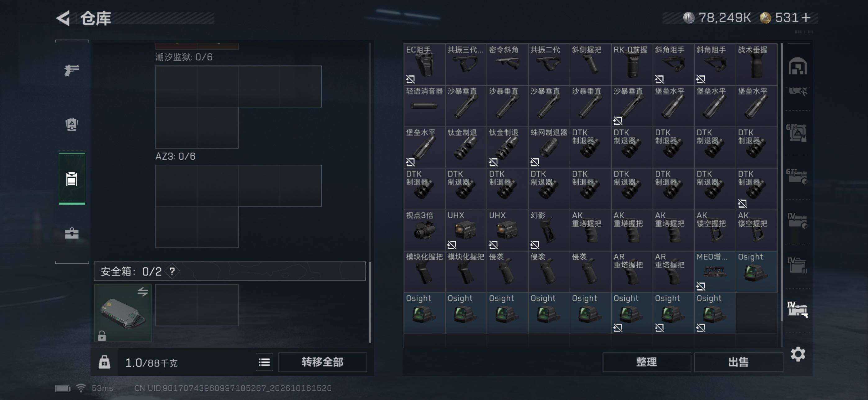Select the MEO增... attachment item
The height and width of the screenshot is (400, 868).
coord(715,271)
